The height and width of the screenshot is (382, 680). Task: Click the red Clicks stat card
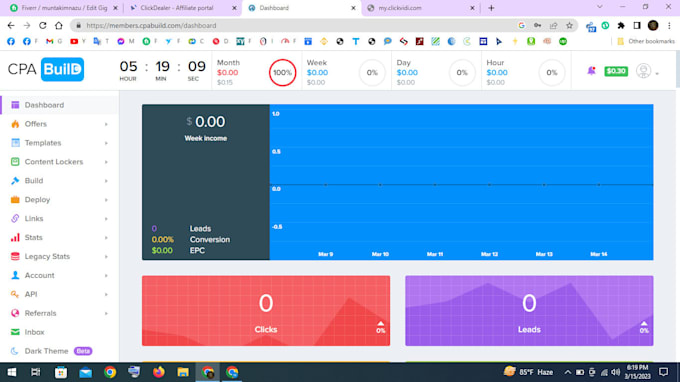266,310
